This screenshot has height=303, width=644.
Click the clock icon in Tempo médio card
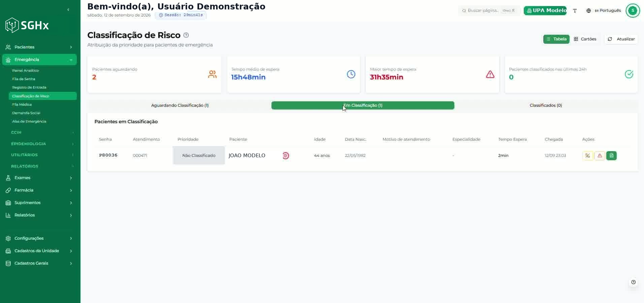pos(351,74)
